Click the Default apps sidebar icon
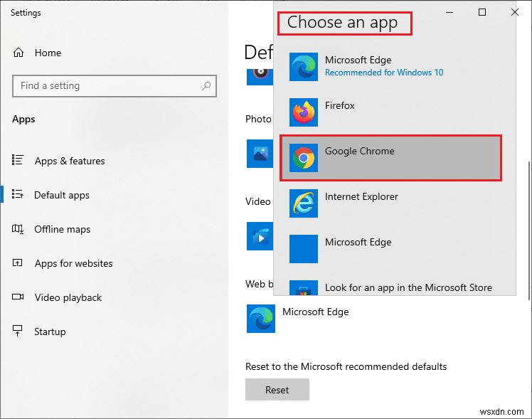Viewport: 532px width, 419px height. pyautogui.click(x=18, y=194)
